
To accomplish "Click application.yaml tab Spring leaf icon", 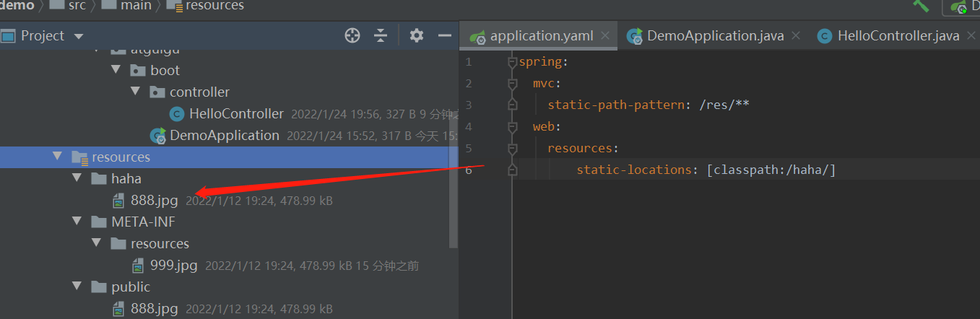I will [x=477, y=36].
